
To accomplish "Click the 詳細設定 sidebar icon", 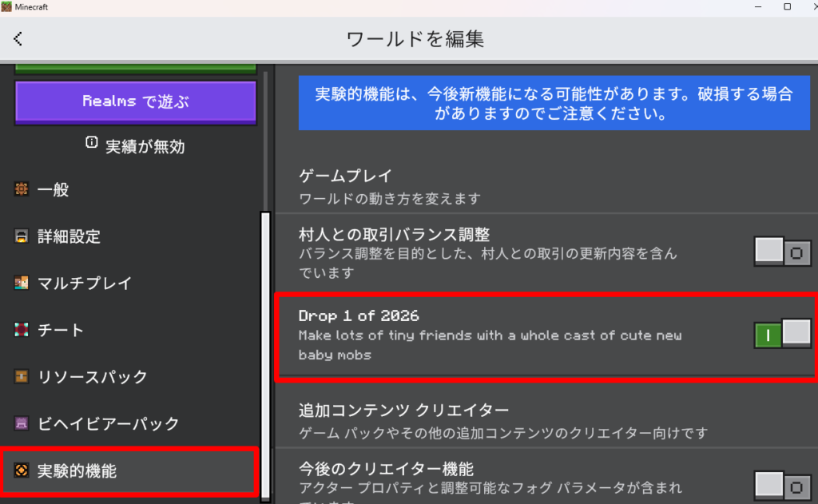I will tap(22, 236).
